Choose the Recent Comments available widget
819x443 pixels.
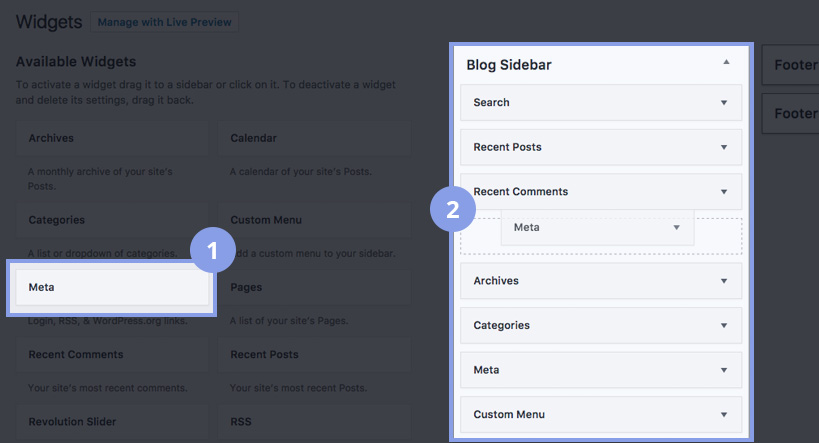[112, 354]
